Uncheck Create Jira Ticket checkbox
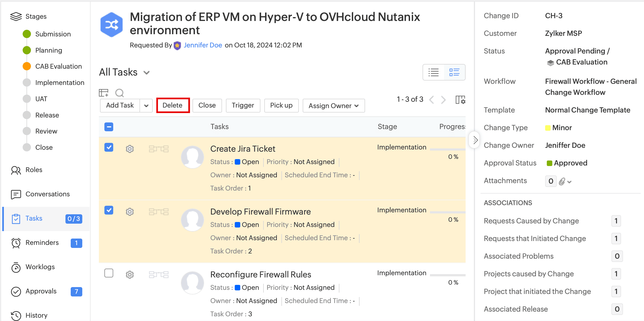Viewport: 644px width, 321px height. pyautogui.click(x=109, y=147)
